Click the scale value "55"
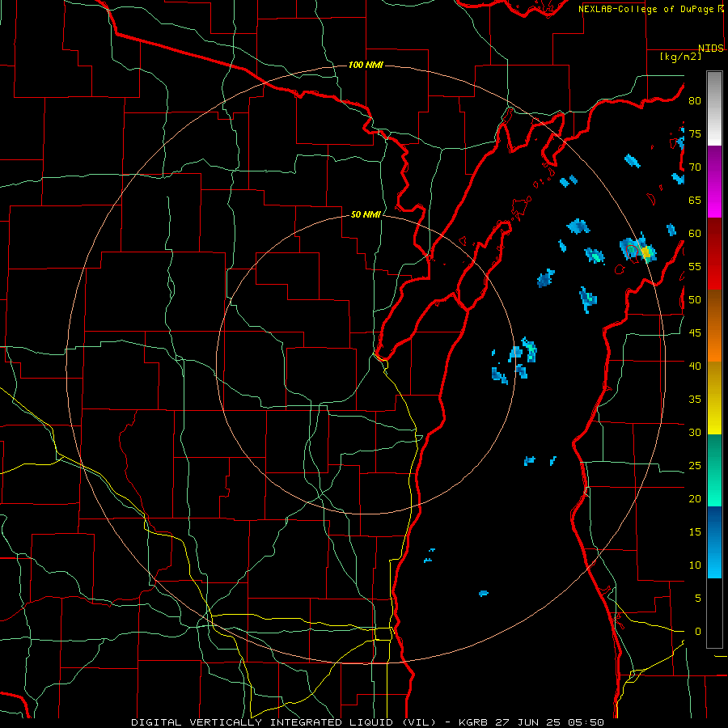Screen dimensions: 728x728 coord(695,266)
